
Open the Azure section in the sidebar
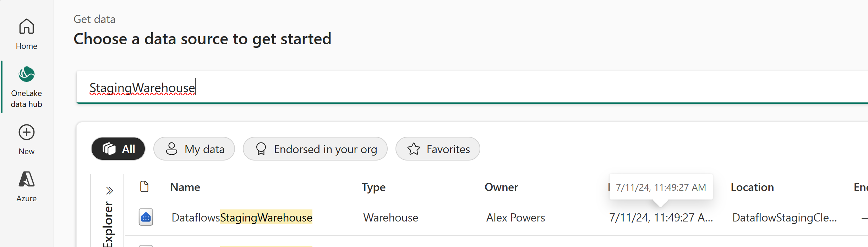click(26, 183)
